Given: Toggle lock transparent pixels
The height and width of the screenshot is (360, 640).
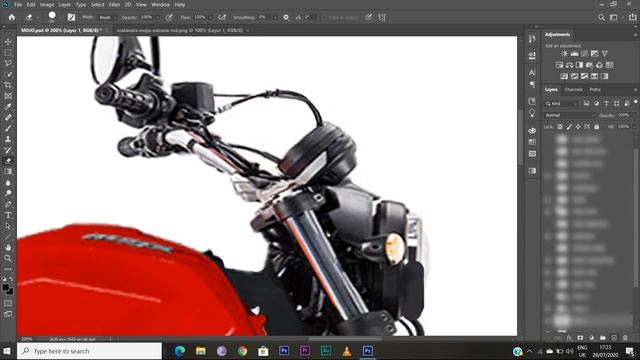Looking at the screenshot, I should point(560,127).
